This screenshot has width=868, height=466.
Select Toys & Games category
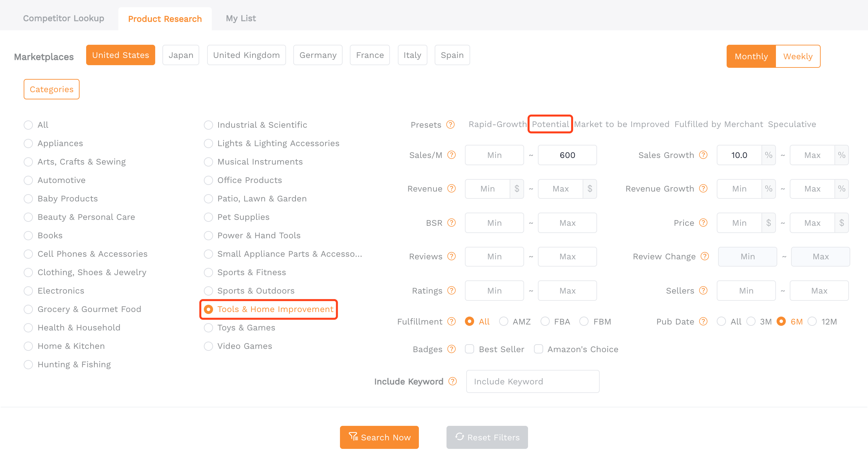(208, 328)
